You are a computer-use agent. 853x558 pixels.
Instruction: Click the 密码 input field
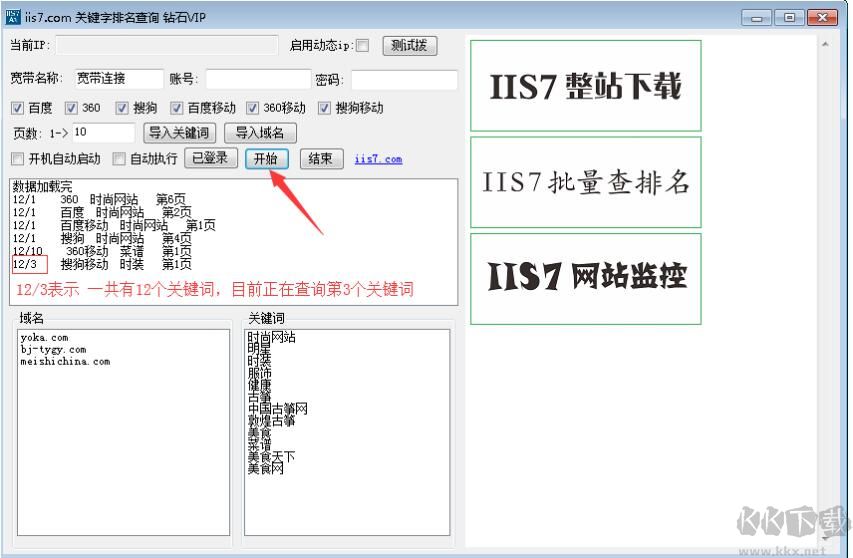[x=404, y=80]
